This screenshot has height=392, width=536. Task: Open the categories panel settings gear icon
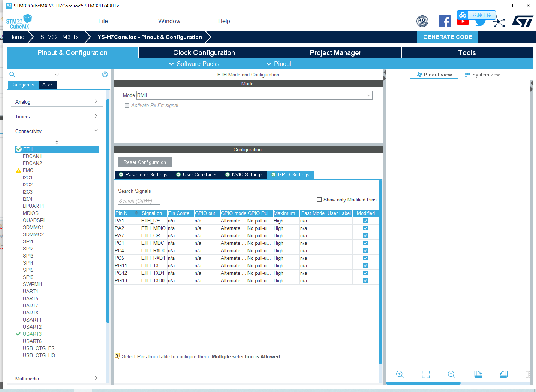click(105, 74)
